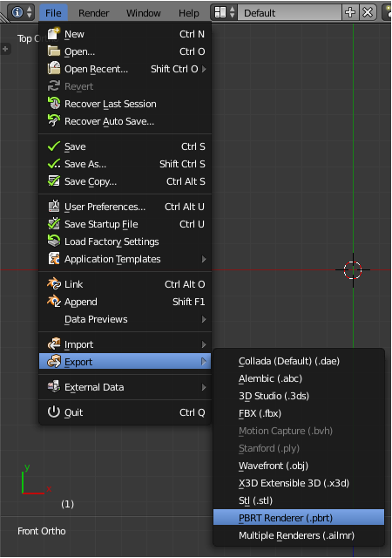This screenshot has width=392, height=558.
Task: Expand the Import submenu arrow
Action: pyautogui.click(x=204, y=344)
